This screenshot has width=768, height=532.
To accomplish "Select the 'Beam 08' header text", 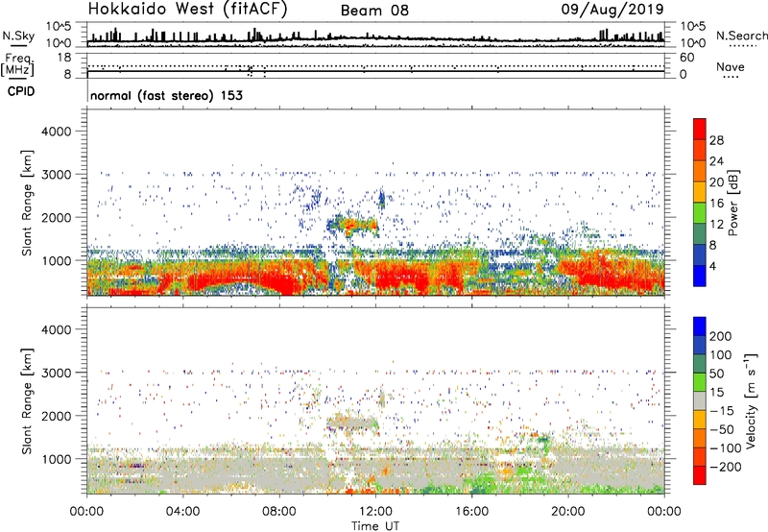I will (374, 11).
